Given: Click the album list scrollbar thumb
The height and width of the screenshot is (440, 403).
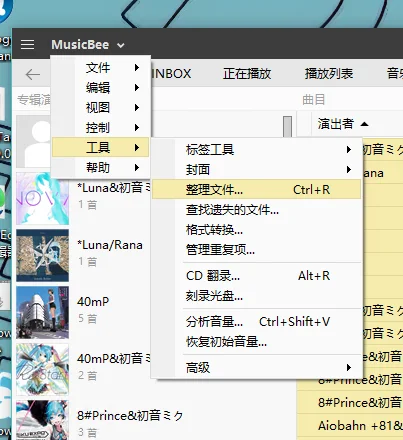Looking at the screenshot, I should coord(287,126).
